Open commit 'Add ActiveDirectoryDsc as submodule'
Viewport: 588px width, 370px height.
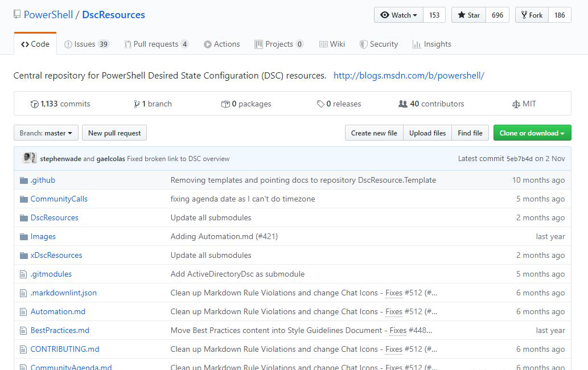237,274
